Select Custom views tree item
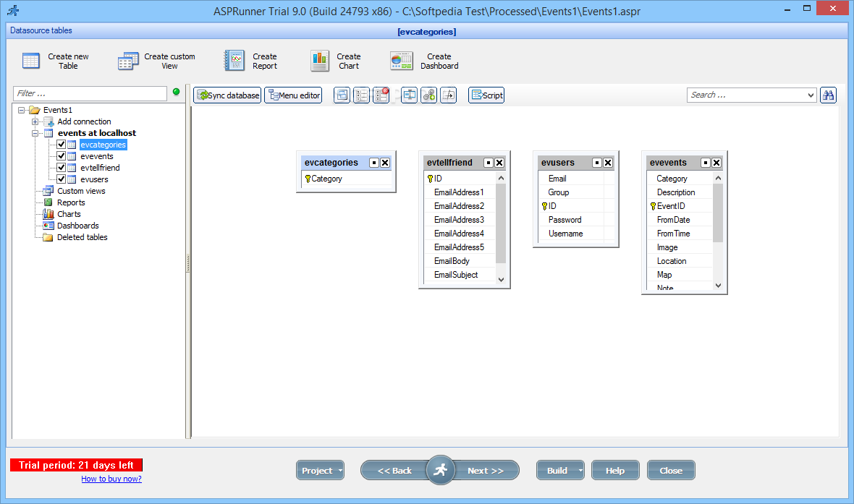854x504 pixels. (81, 191)
